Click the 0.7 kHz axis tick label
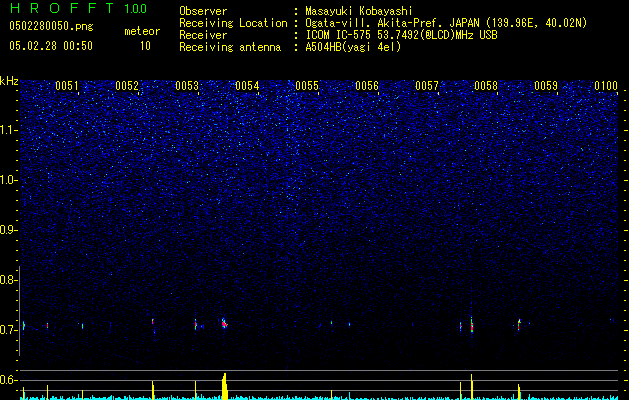The image size is (629, 400). (x=9, y=330)
